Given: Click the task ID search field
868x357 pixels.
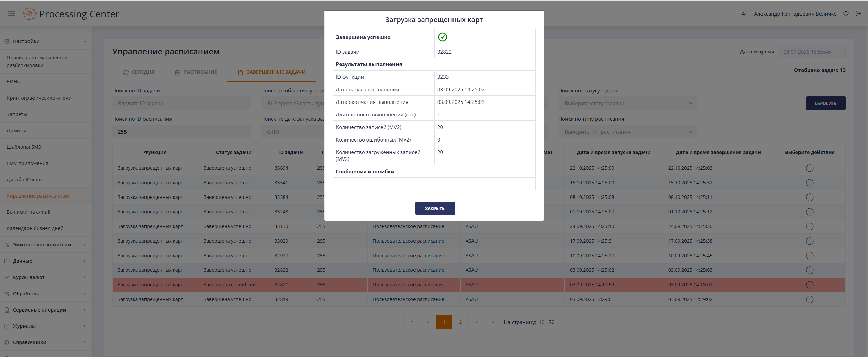Looking at the screenshot, I should click(181, 104).
